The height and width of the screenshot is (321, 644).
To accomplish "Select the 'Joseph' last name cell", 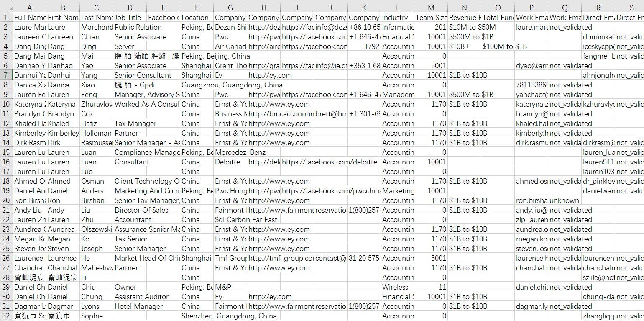I will (x=96, y=249).
